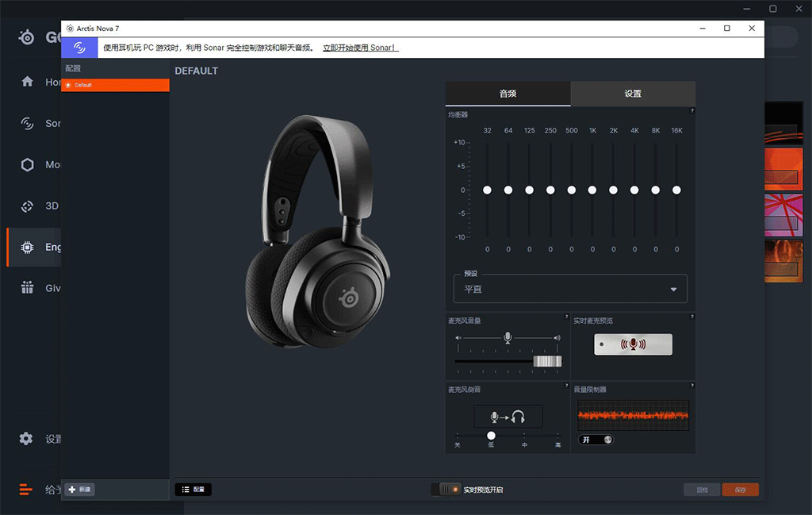Toggle the 实时预览开启 live preview switch
The image size is (812, 515).
(446, 489)
